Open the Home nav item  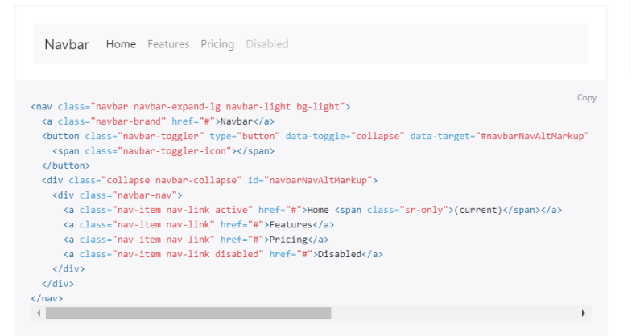point(121,44)
